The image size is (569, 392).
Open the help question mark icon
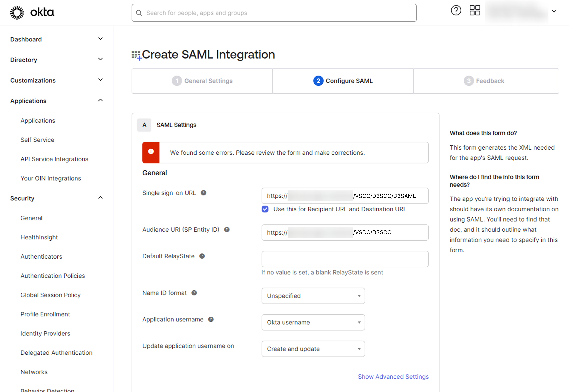pos(456,11)
